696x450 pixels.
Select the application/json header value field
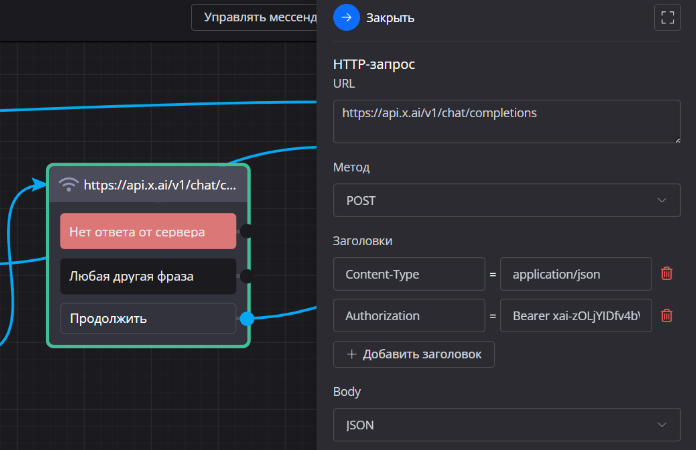[x=576, y=273]
